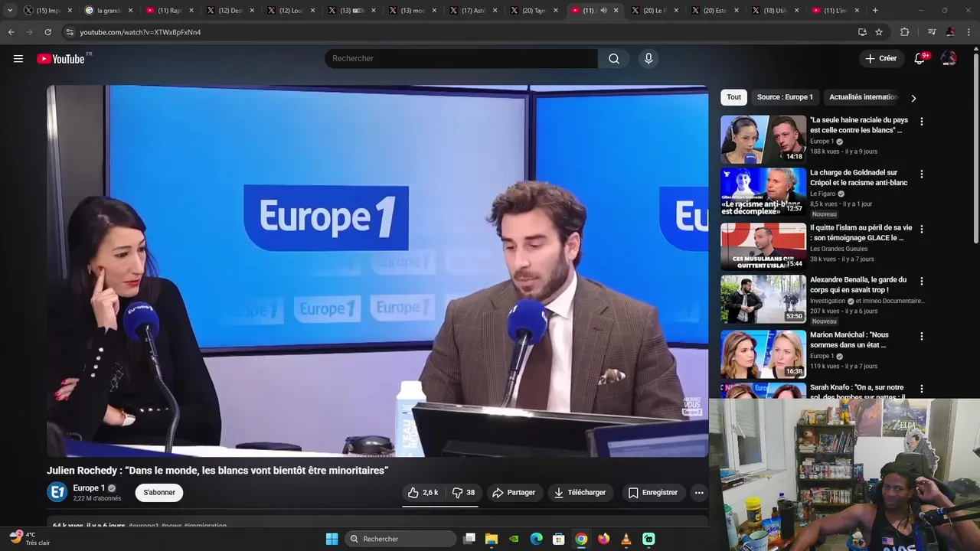The width and height of the screenshot is (980, 551).
Task: Click Enregistrer to save video
Action: (652, 493)
